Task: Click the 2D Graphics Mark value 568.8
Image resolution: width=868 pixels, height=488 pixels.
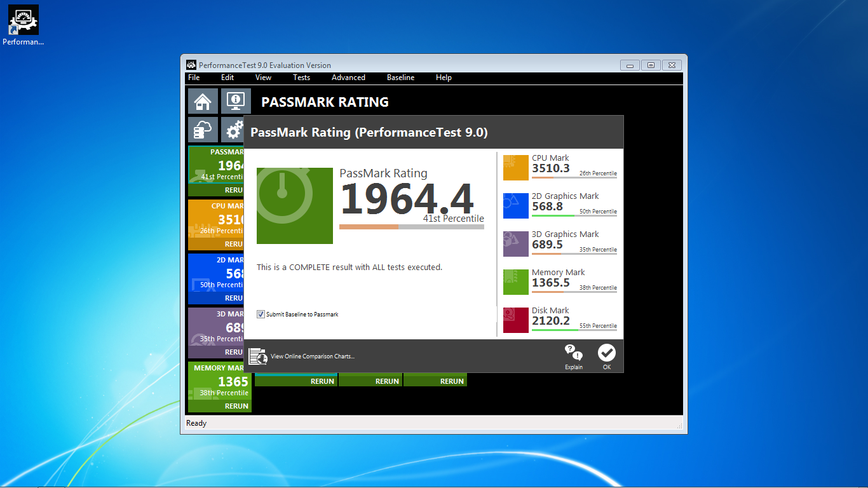Action: (548, 207)
